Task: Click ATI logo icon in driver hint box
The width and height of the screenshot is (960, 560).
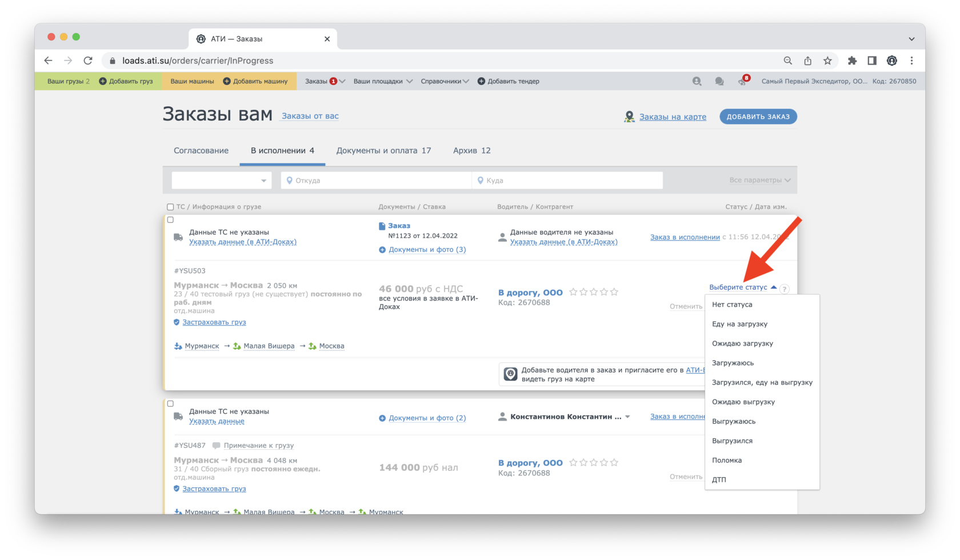Action: 511,374
